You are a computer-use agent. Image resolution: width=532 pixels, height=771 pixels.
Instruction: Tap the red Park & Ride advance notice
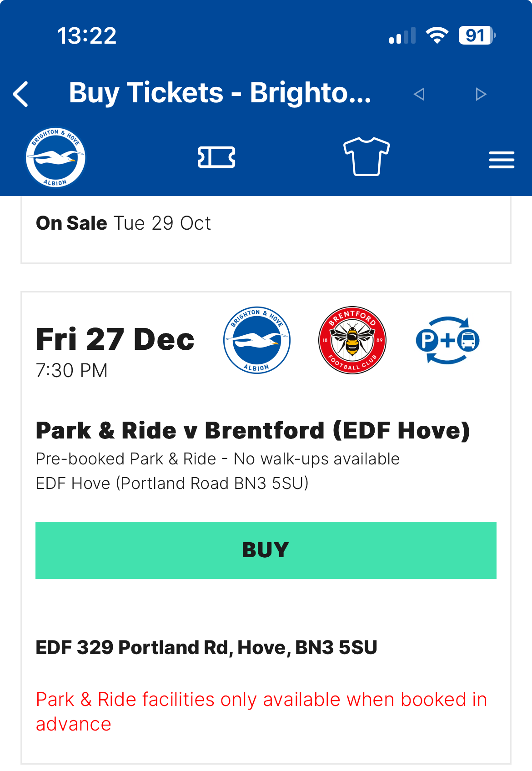[261, 712]
